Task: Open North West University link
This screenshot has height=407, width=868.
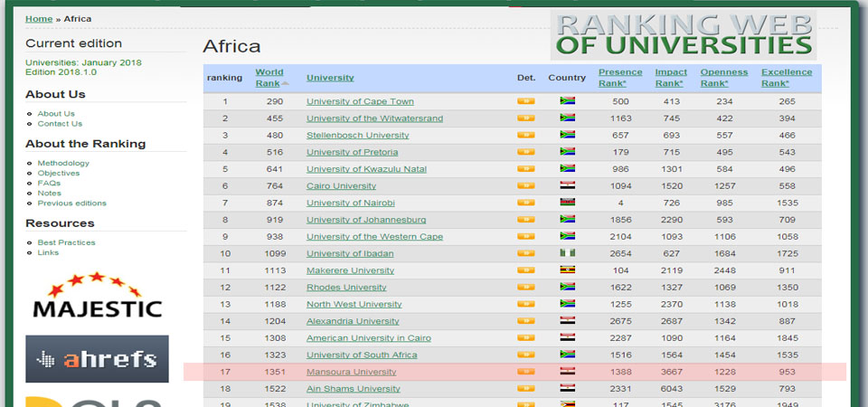Action: point(354,304)
